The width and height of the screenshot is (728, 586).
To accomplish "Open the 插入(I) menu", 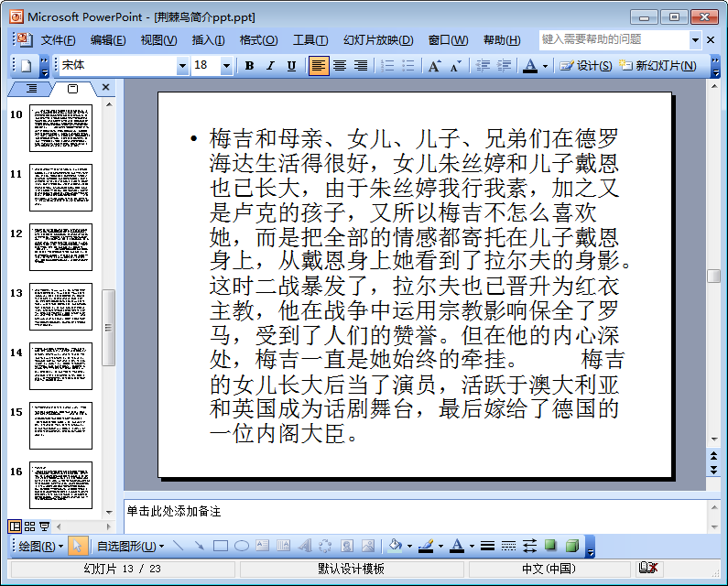I will pyautogui.click(x=208, y=40).
